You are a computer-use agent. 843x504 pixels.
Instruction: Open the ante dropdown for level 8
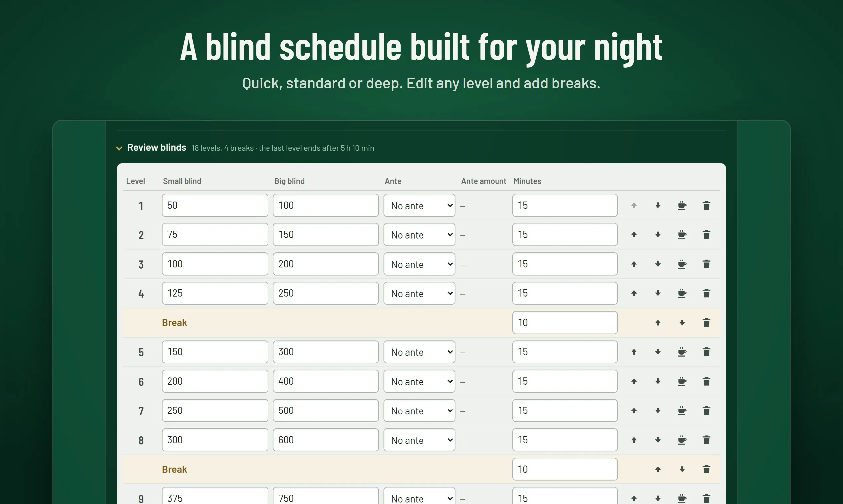419,440
